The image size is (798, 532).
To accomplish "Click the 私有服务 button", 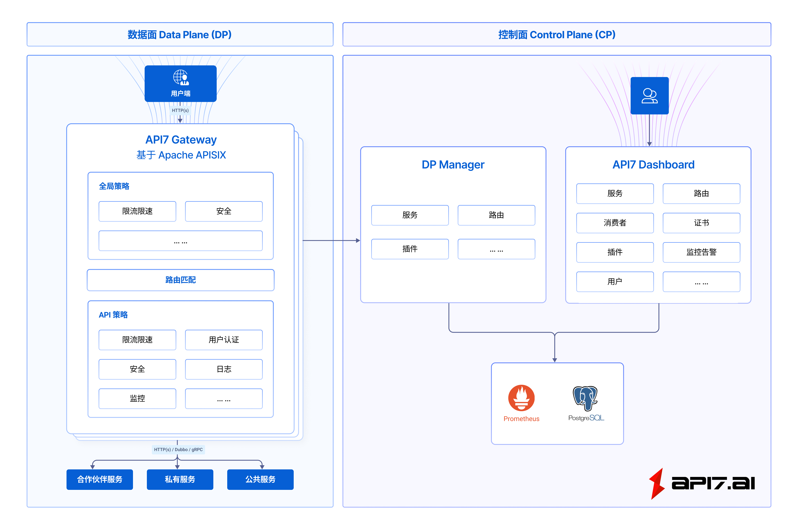I will pos(180,479).
